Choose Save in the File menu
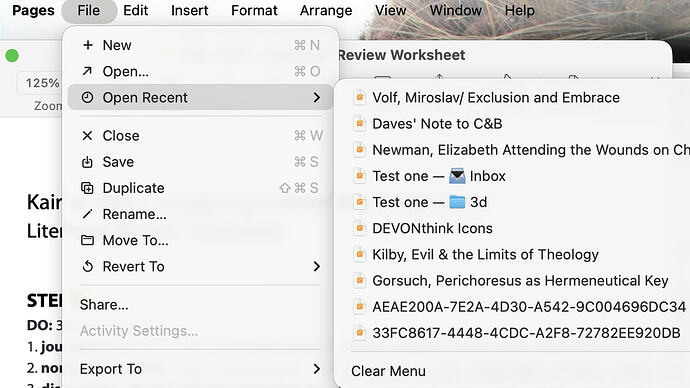Viewport: 690px width, 388px height. tap(201, 162)
